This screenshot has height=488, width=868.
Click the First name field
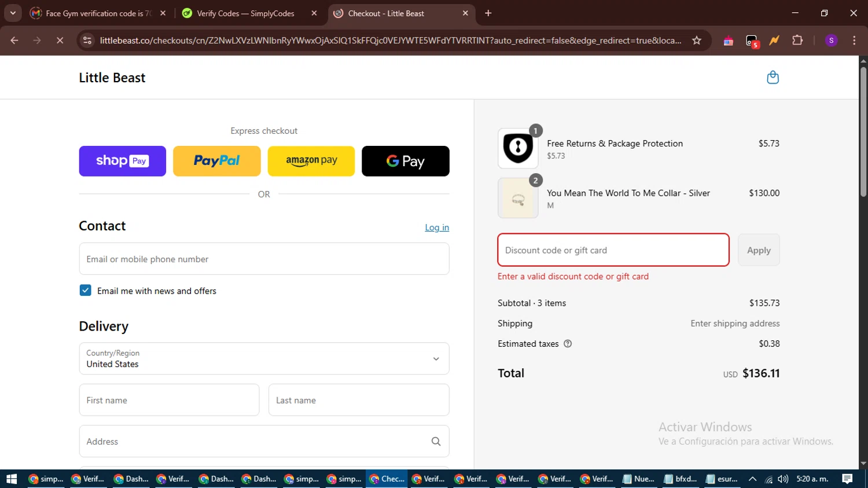[169, 400]
